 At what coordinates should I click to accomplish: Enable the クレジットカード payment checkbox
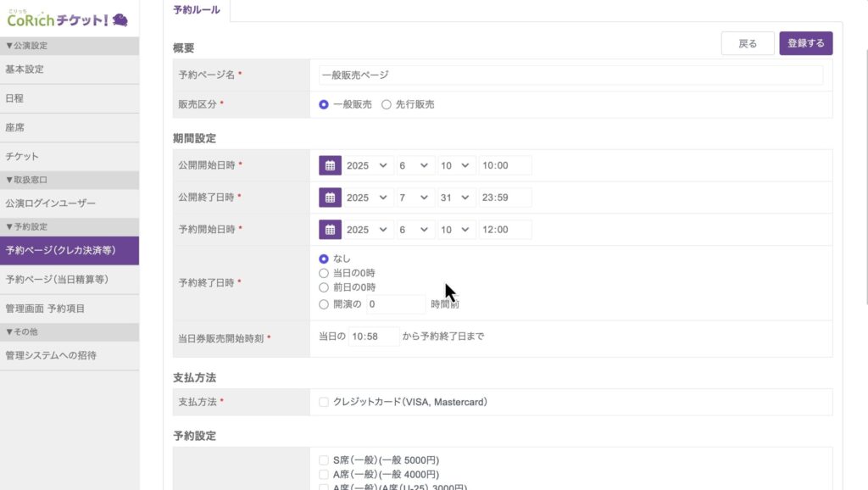[x=324, y=402]
